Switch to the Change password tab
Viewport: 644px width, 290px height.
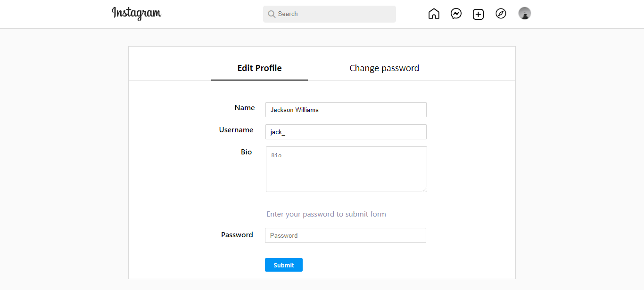384,68
